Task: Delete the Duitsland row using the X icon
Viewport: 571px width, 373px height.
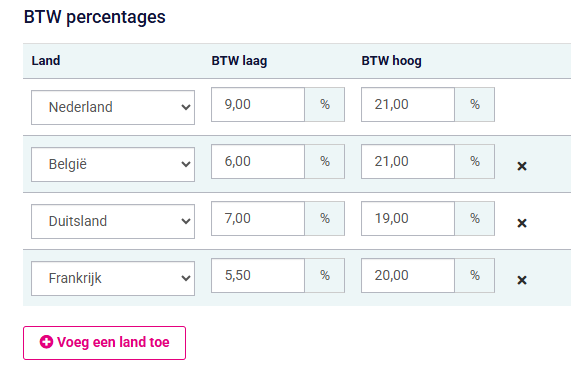Action: point(522,223)
